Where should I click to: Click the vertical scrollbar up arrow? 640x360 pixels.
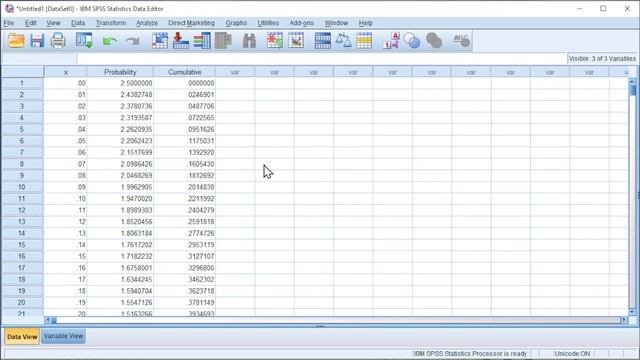632,82
